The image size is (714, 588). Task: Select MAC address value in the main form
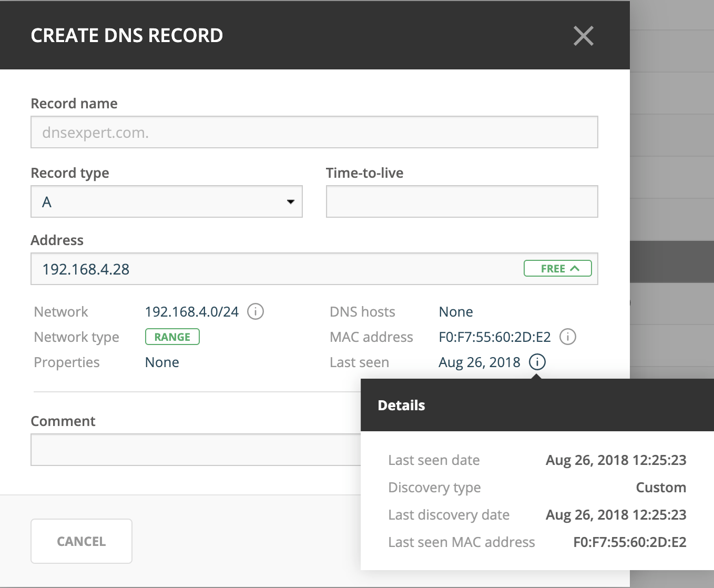click(495, 337)
